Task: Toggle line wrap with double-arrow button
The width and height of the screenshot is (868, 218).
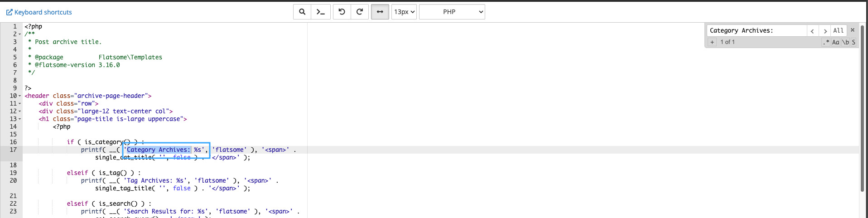Action: pos(380,12)
